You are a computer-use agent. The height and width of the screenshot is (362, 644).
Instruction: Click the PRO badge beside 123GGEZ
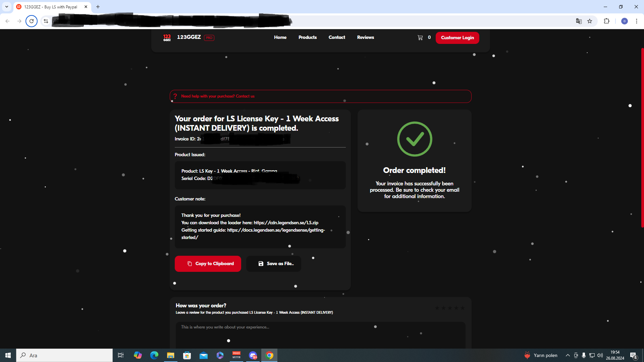click(209, 38)
